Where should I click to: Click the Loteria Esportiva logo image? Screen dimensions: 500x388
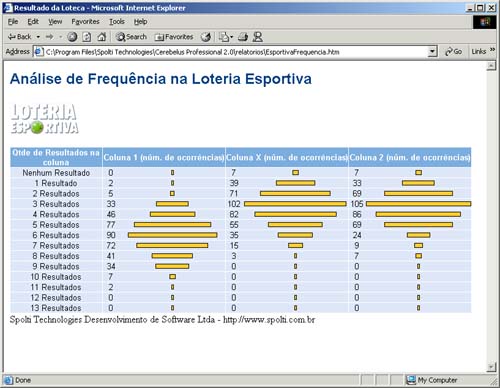click(44, 119)
